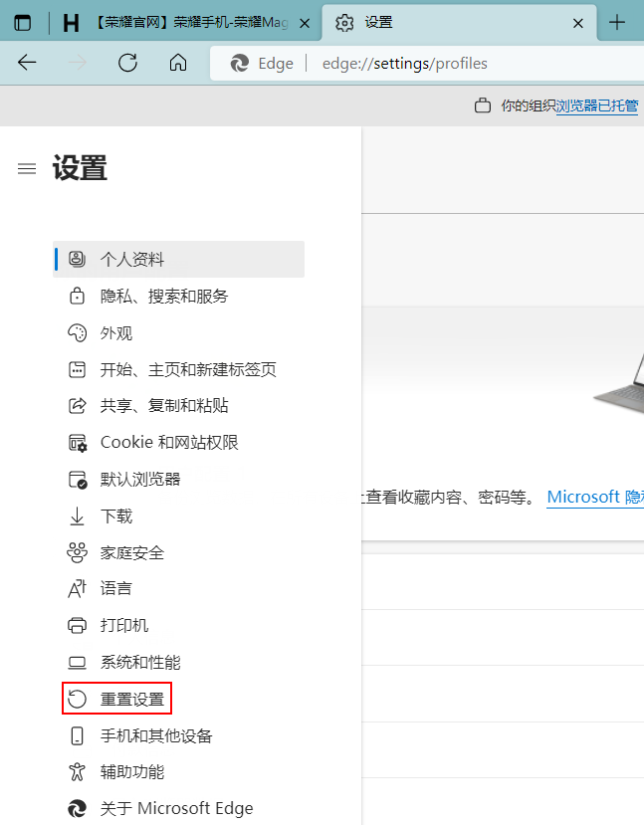Open a new tab with plus button

pyautogui.click(x=617, y=22)
